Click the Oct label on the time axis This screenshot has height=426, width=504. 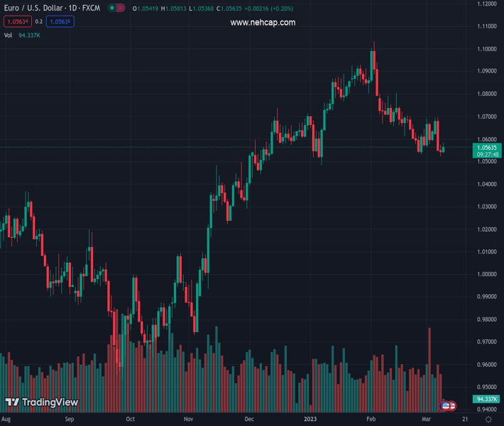[129, 420]
